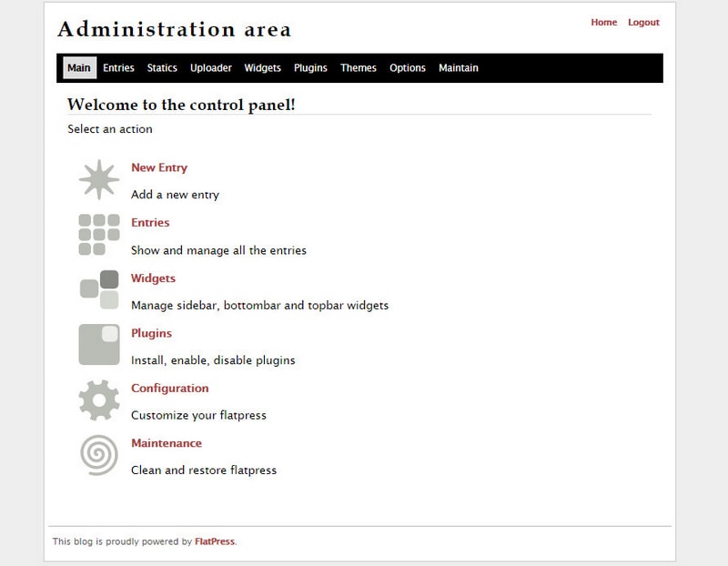728x566 pixels.
Task: Visit the FlatPress link in footer
Action: click(x=215, y=541)
